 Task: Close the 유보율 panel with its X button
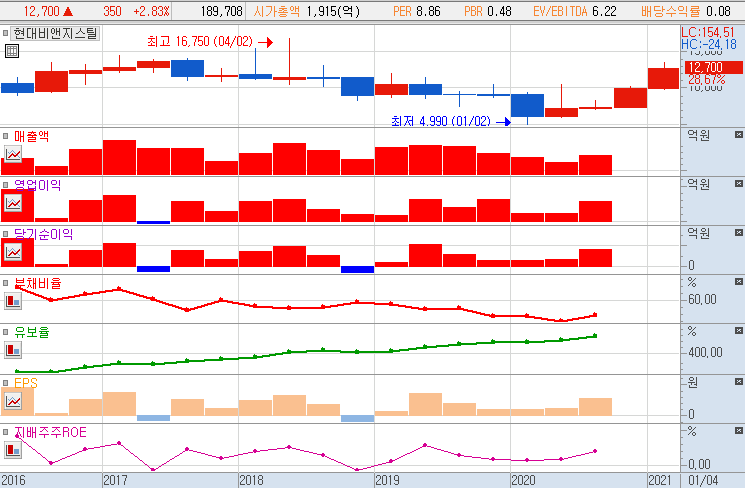pos(738,331)
